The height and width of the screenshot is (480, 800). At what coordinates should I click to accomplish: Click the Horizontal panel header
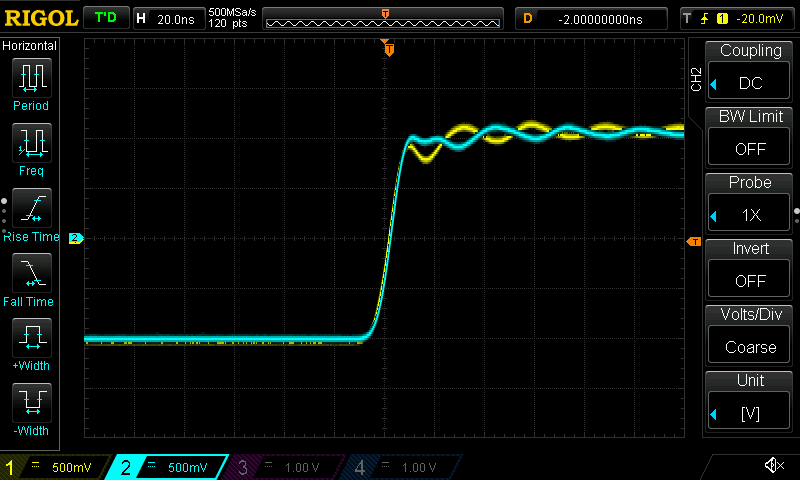pos(30,45)
